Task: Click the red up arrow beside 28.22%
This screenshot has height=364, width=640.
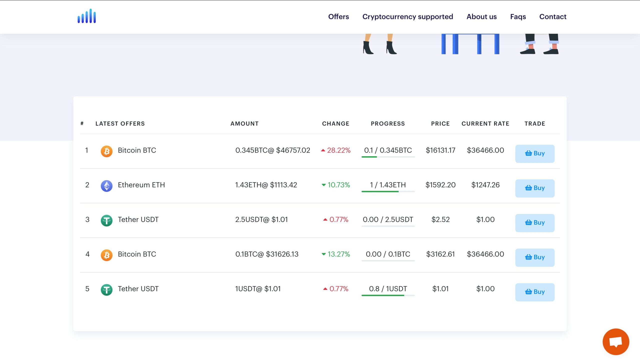Action: pos(323,151)
